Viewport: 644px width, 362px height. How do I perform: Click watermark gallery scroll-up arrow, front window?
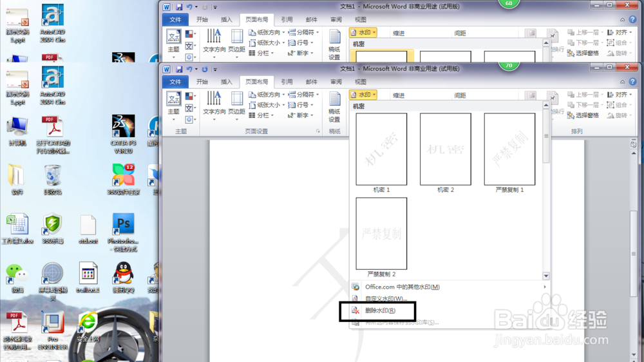pyautogui.click(x=546, y=105)
